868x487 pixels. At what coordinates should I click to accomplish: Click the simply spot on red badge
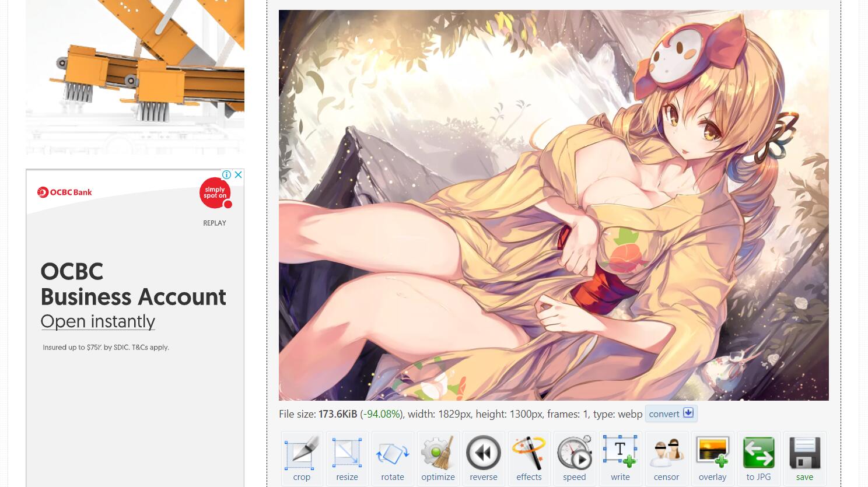215,192
